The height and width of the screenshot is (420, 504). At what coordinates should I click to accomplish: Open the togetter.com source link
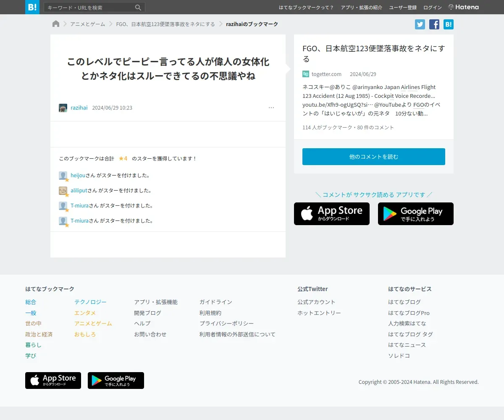326,74
